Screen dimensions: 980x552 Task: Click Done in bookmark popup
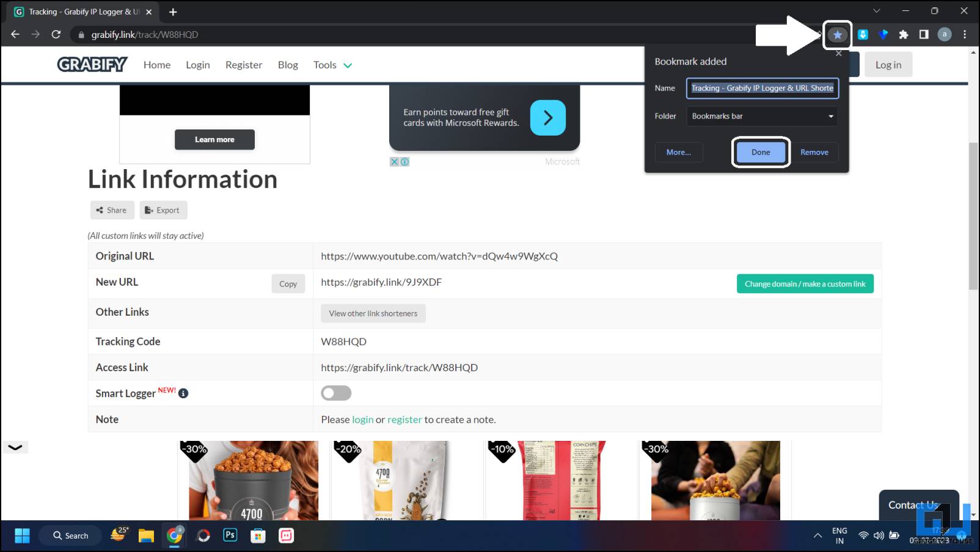[761, 152]
